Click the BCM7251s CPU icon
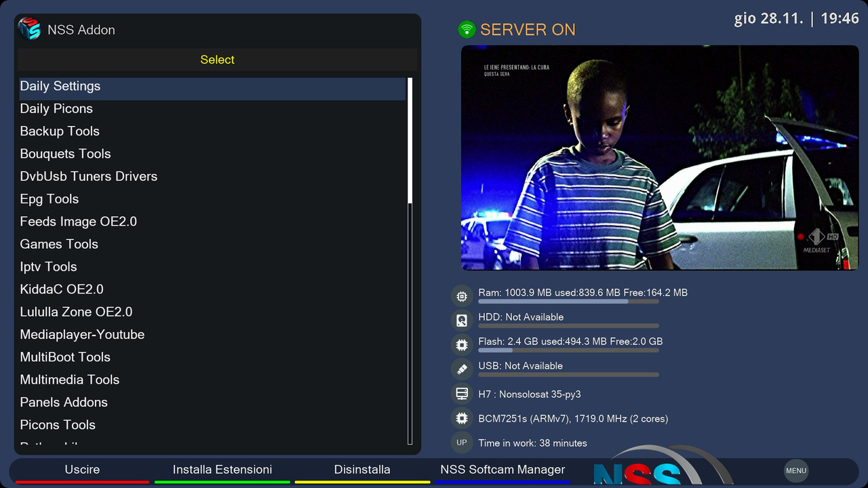Image resolution: width=868 pixels, height=488 pixels. (x=462, y=418)
